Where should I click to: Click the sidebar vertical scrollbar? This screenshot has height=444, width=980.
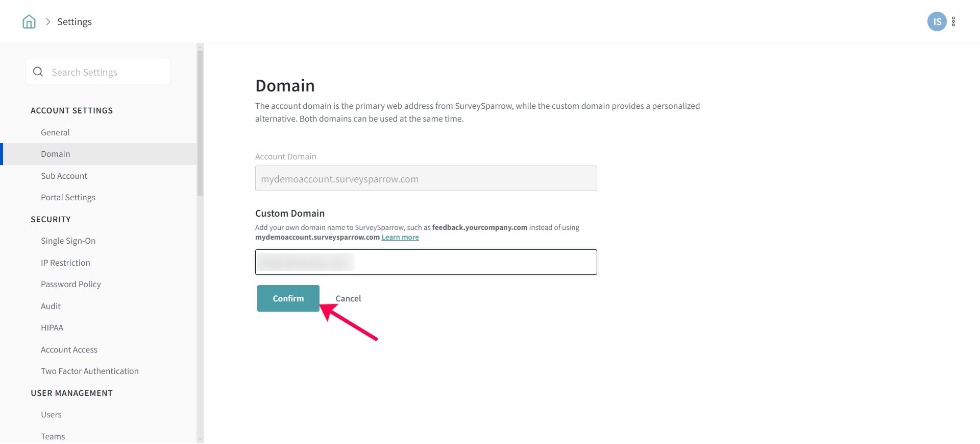[x=200, y=123]
